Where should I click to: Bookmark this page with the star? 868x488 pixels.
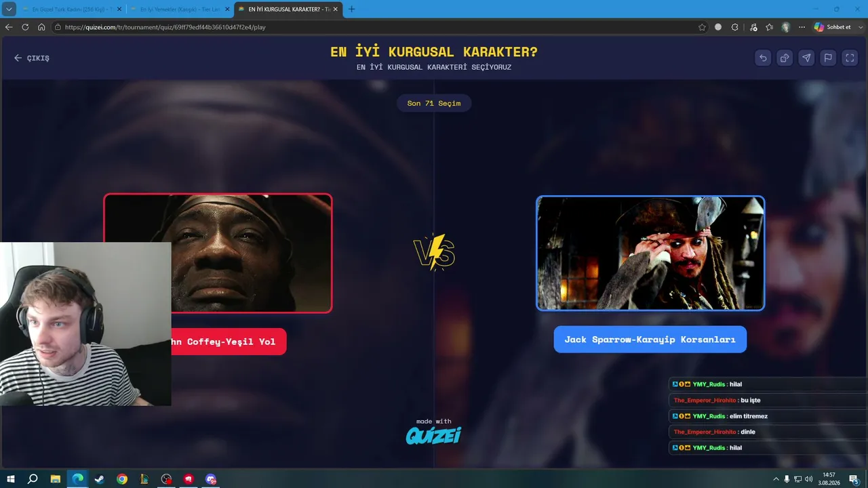(702, 27)
